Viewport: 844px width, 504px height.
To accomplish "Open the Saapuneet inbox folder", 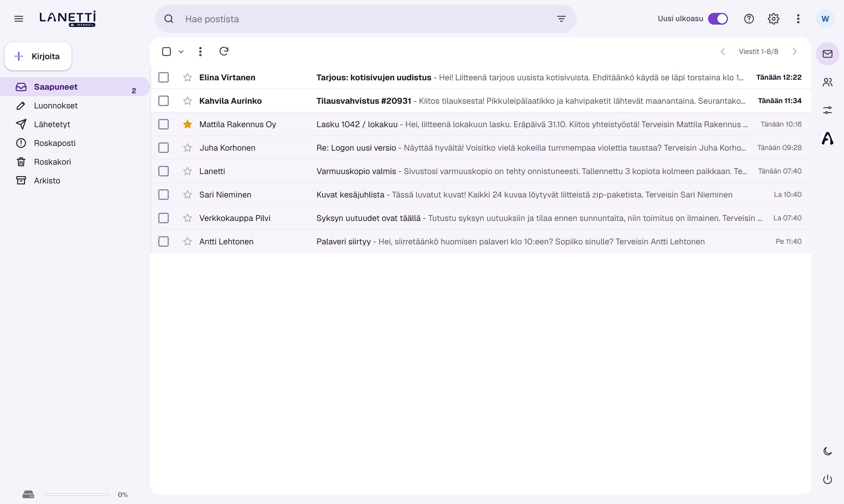I will pyautogui.click(x=75, y=87).
